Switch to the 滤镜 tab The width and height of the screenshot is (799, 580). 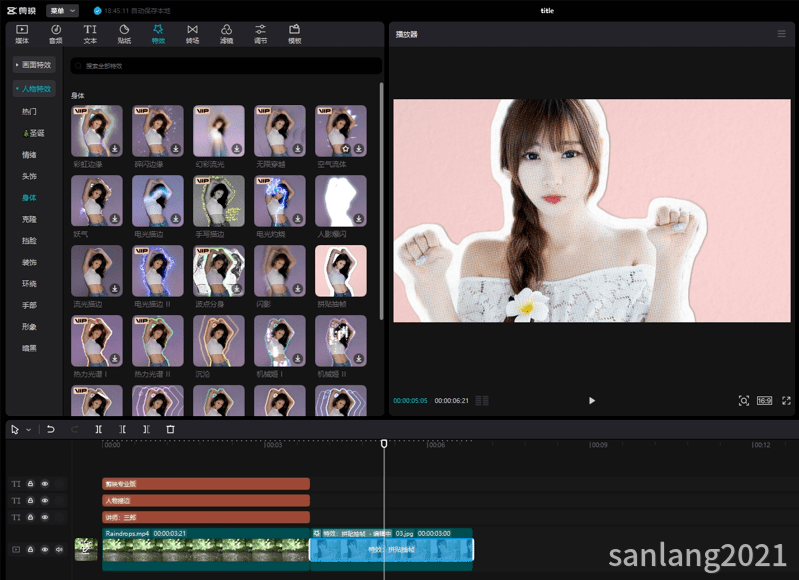[227, 34]
